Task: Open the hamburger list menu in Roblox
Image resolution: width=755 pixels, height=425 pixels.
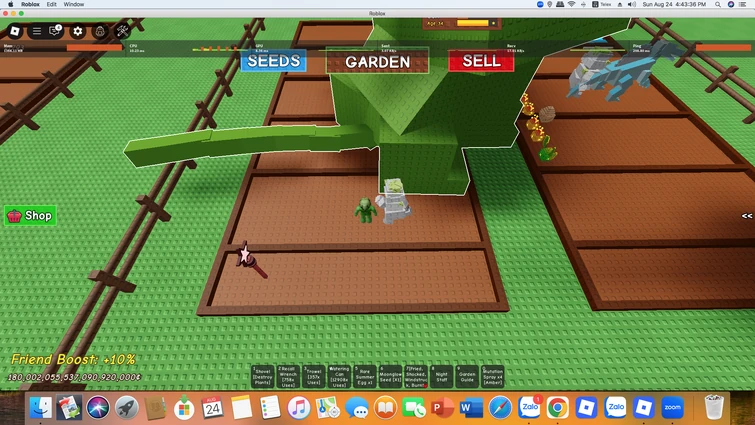Action: (37, 31)
